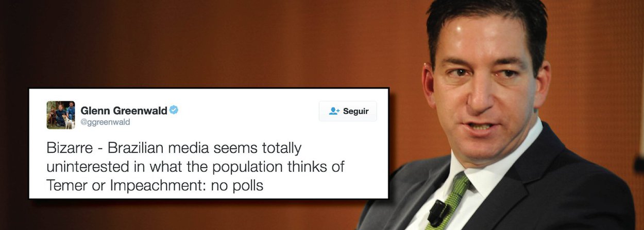Open the tweet author's avatar thumbnail
The width and height of the screenshot is (644, 230).
(61, 115)
